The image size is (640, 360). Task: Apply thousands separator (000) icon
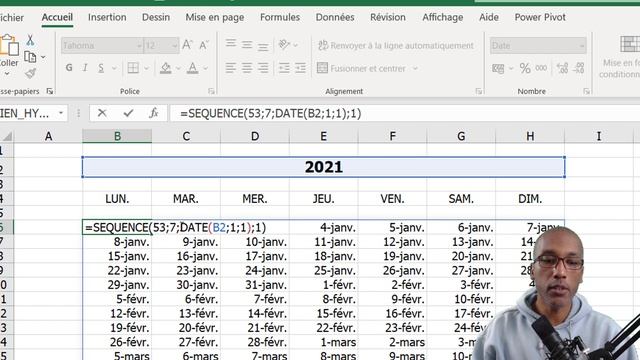point(541,68)
